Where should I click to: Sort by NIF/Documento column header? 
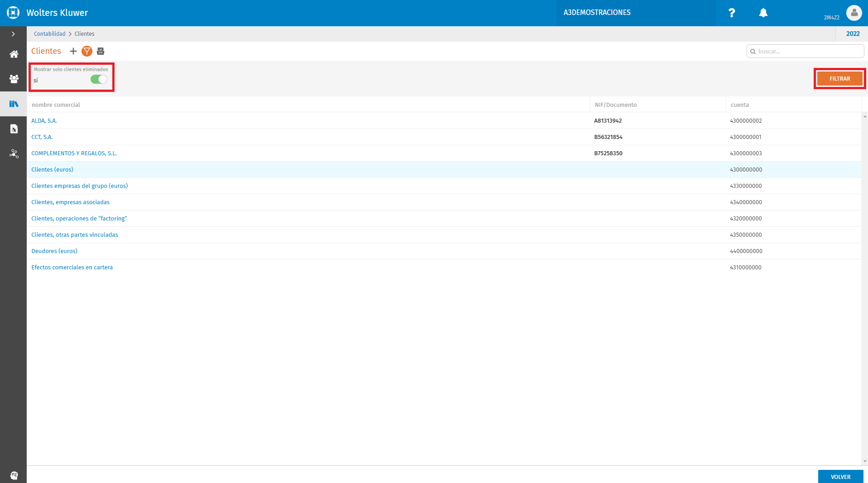pos(616,105)
